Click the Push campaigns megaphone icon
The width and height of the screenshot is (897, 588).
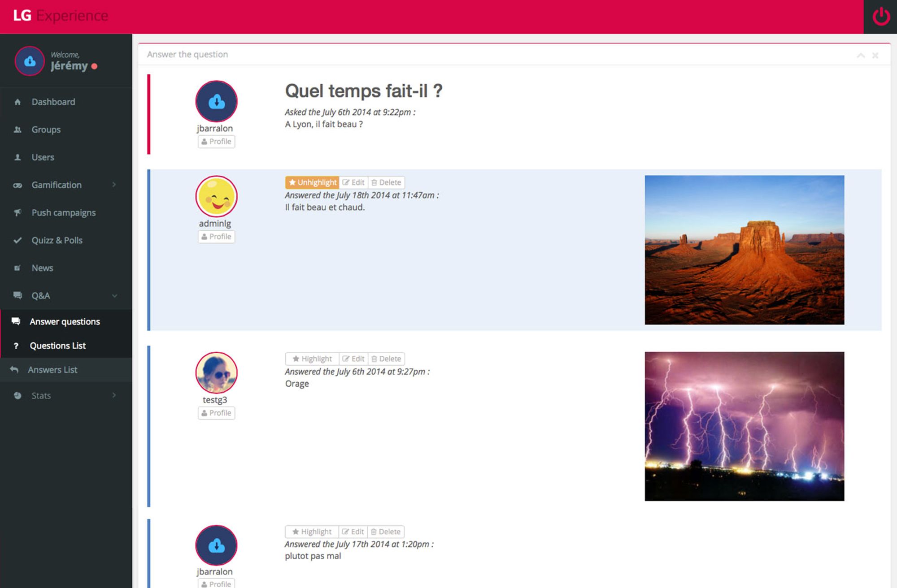[x=17, y=212]
